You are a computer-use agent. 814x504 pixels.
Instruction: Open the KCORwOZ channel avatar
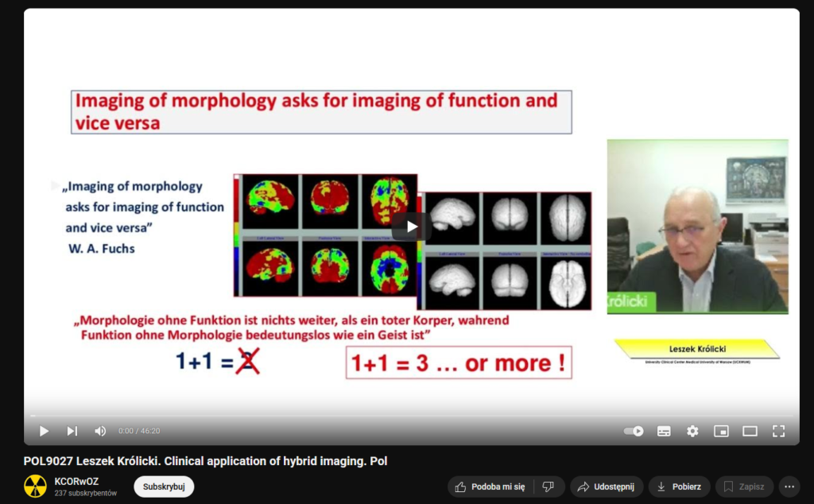click(x=35, y=487)
